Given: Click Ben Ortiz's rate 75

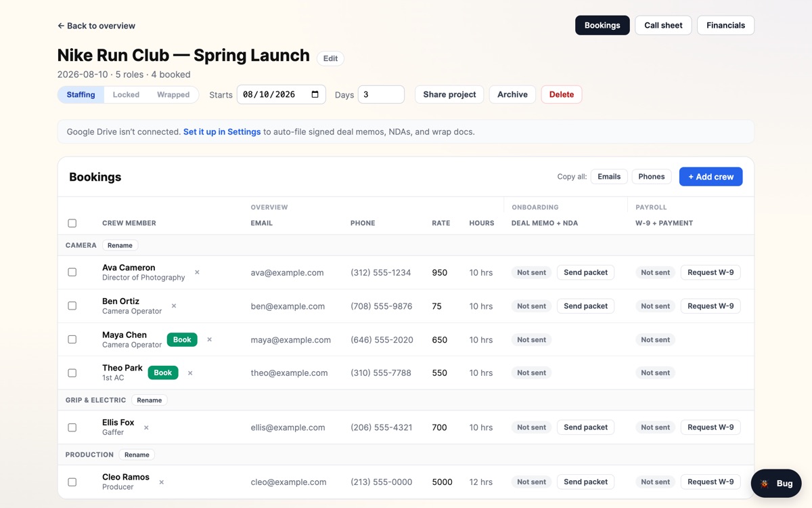Looking at the screenshot, I should (x=436, y=306).
